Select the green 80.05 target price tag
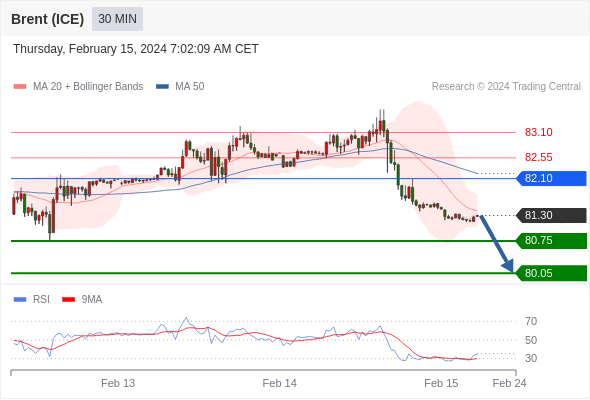This screenshot has height=400, width=590. tap(551, 273)
